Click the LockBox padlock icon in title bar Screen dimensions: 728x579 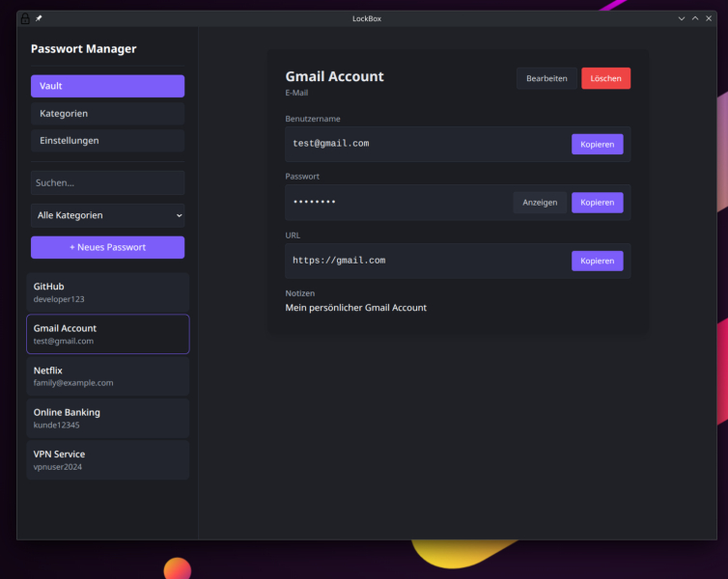coord(25,18)
